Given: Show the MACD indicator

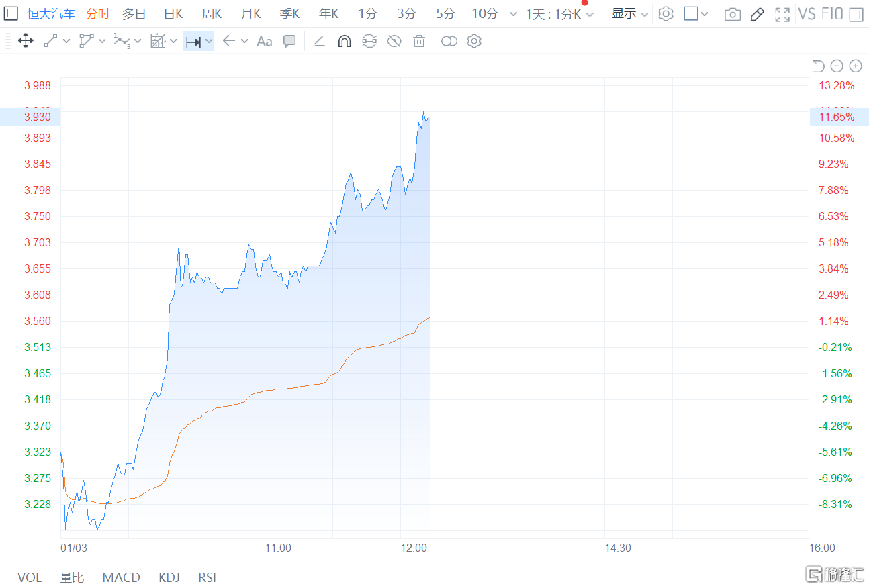Looking at the screenshot, I should click(x=122, y=577).
